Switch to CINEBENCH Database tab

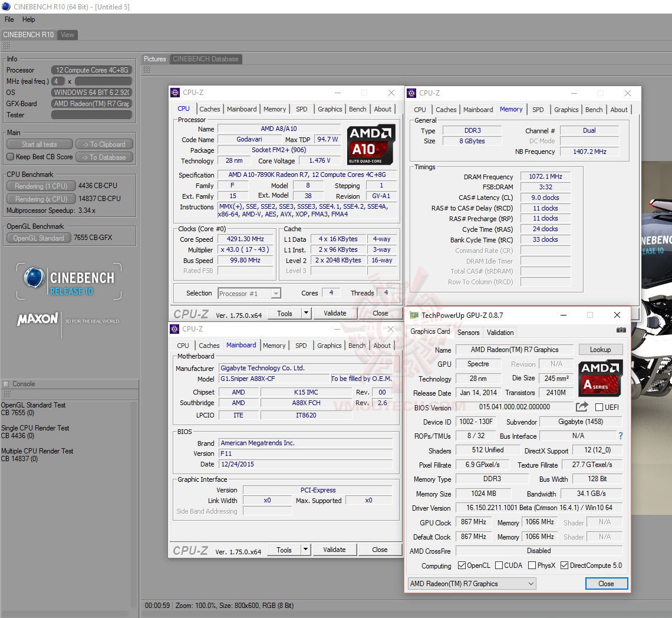(x=206, y=59)
